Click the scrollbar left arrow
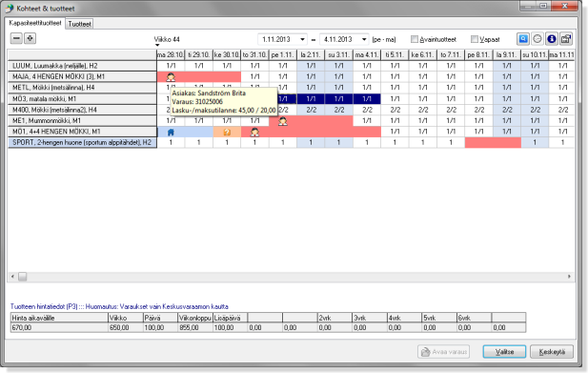 click(12, 277)
